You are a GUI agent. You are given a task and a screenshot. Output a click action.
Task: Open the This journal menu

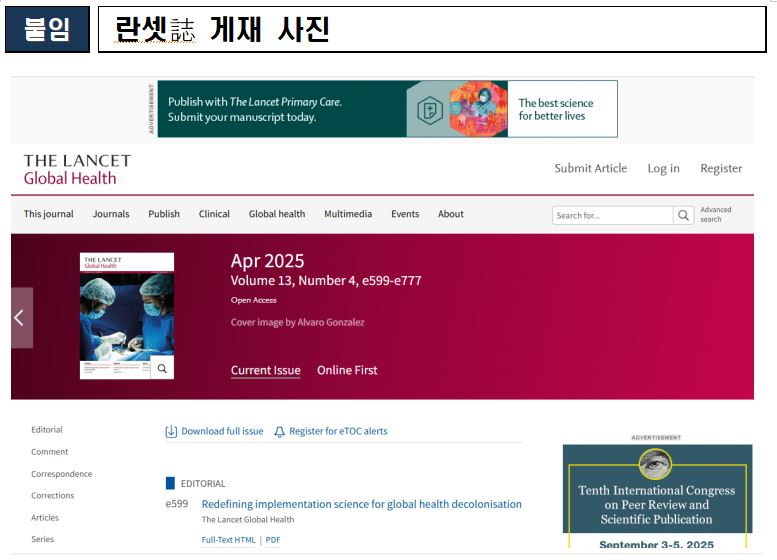point(48,214)
